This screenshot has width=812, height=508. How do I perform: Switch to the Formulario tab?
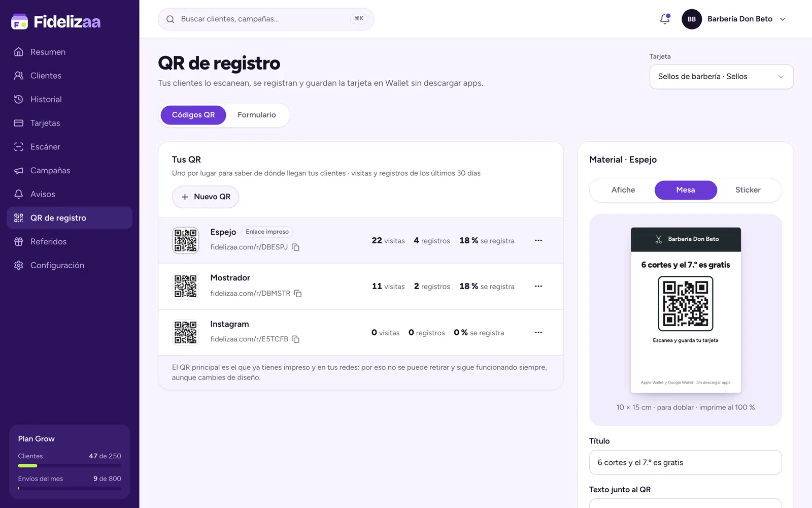click(x=257, y=115)
